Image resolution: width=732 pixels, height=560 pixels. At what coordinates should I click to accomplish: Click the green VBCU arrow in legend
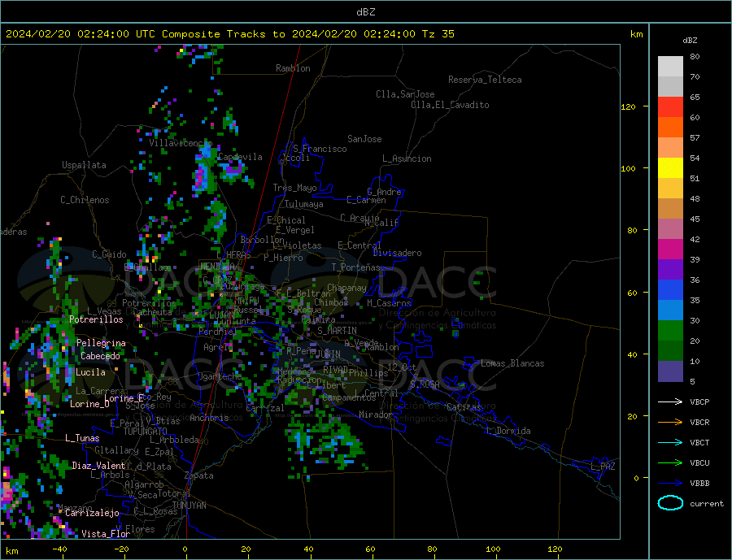coord(670,463)
